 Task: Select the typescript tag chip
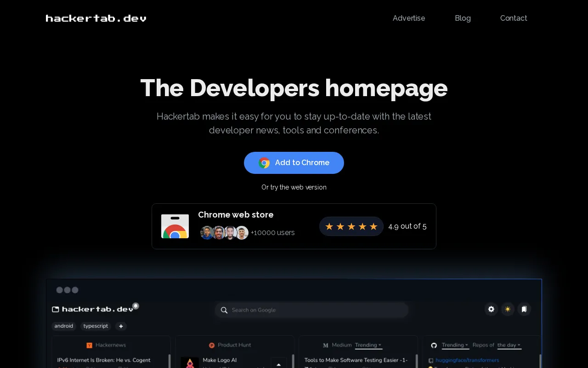pos(96,326)
